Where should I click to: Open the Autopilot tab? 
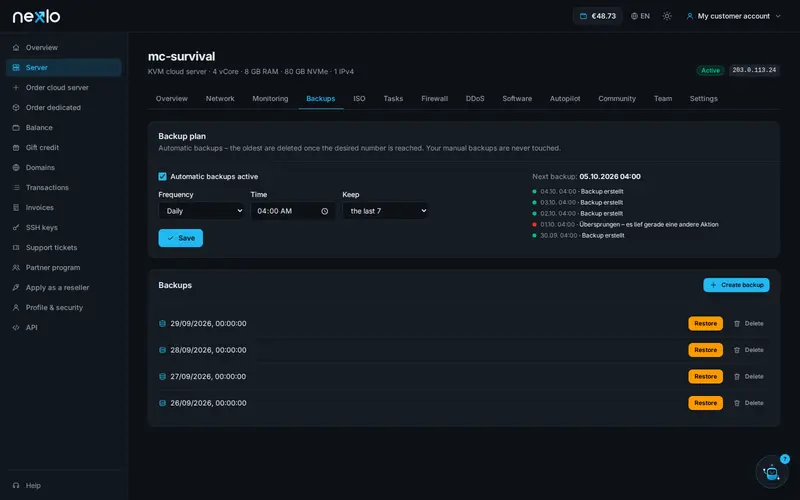(565, 98)
